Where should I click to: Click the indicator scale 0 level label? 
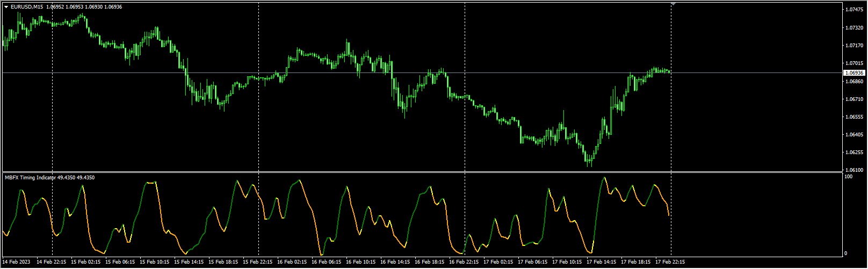[x=847, y=253]
